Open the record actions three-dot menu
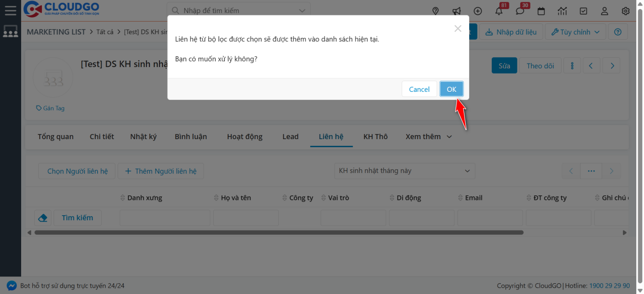The width and height of the screenshot is (644, 294). [572, 65]
